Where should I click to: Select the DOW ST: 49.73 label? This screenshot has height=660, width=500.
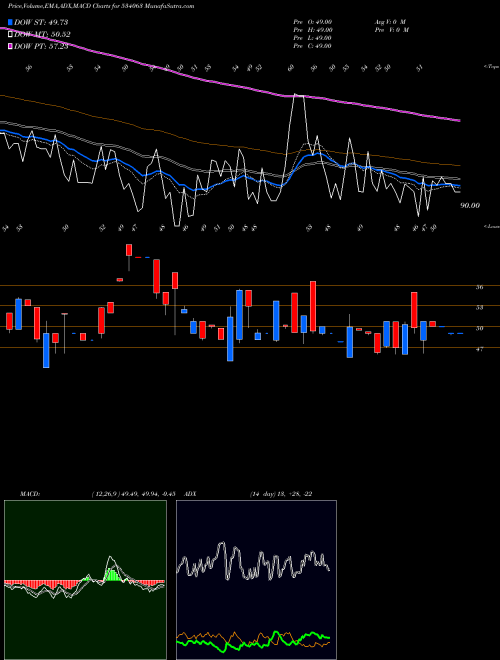(x=41, y=22)
